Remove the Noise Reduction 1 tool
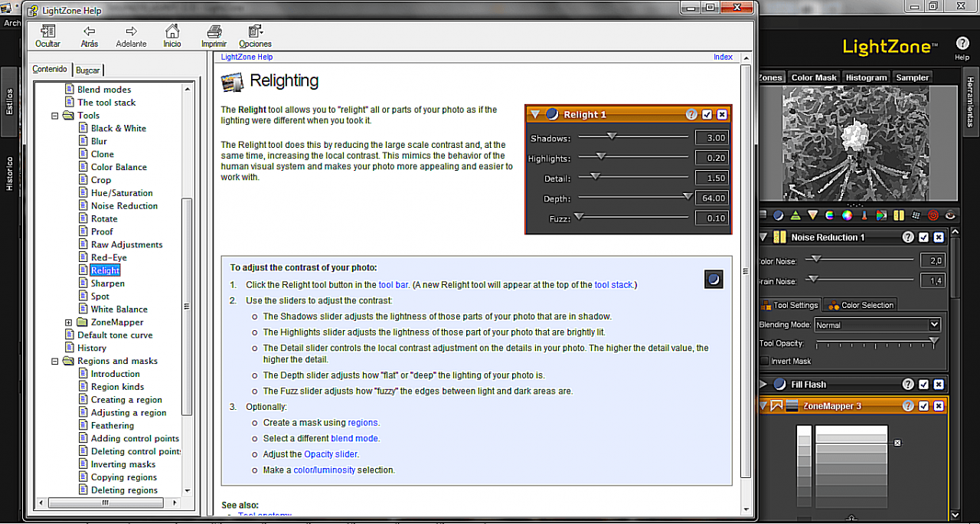Viewport: 980px width, 524px height. 939,237
